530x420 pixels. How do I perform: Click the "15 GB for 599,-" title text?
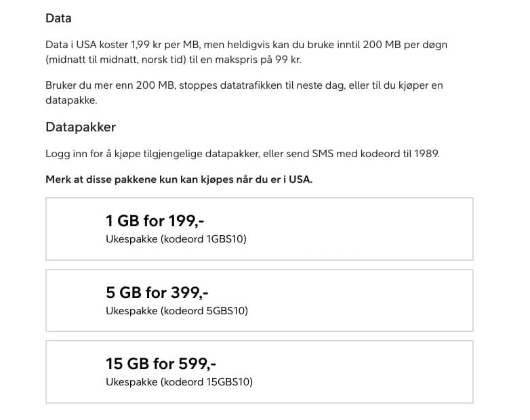coord(161,364)
